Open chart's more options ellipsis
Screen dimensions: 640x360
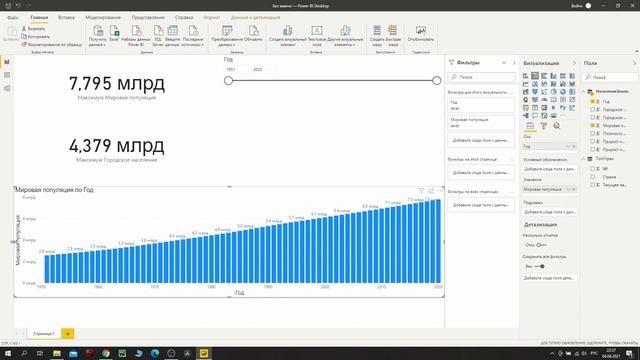(x=440, y=191)
